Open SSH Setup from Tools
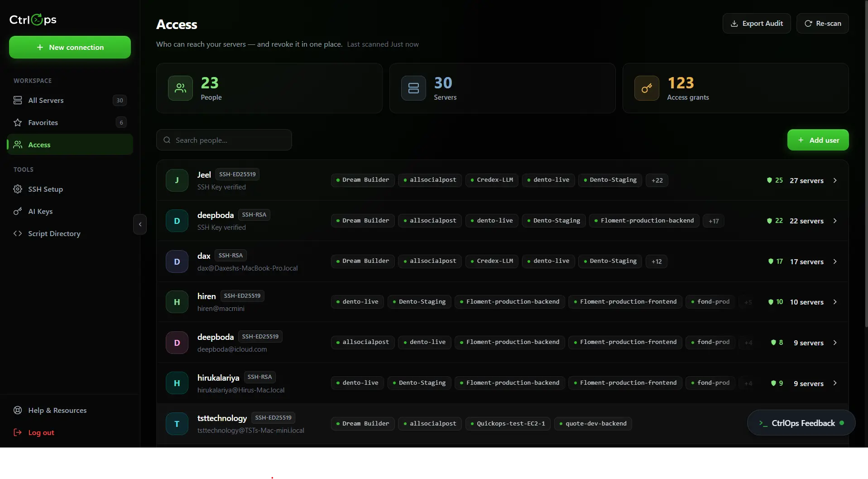The width and height of the screenshot is (868, 479). coord(70,189)
